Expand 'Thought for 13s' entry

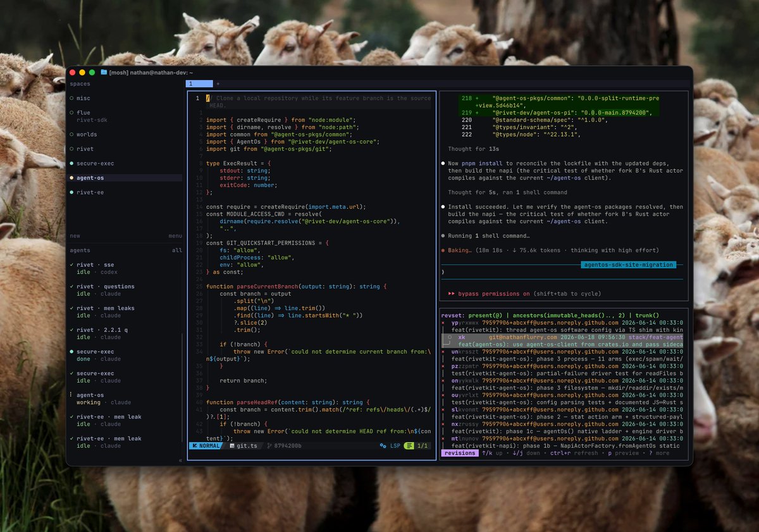[474, 149]
